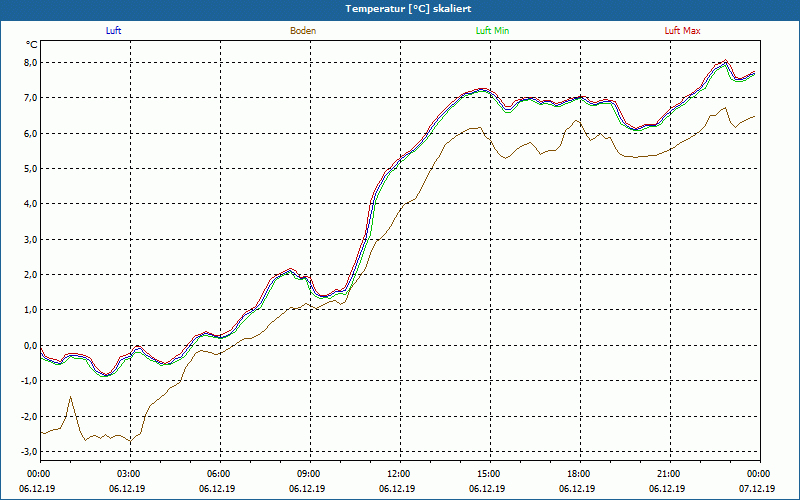Click the 4,0 y-axis value

pos(31,204)
